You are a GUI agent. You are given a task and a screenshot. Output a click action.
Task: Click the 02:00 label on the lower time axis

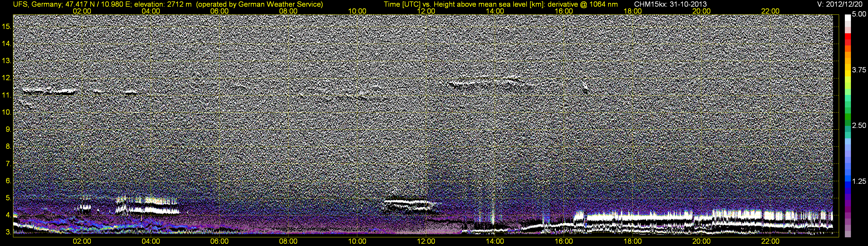[82, 241]
